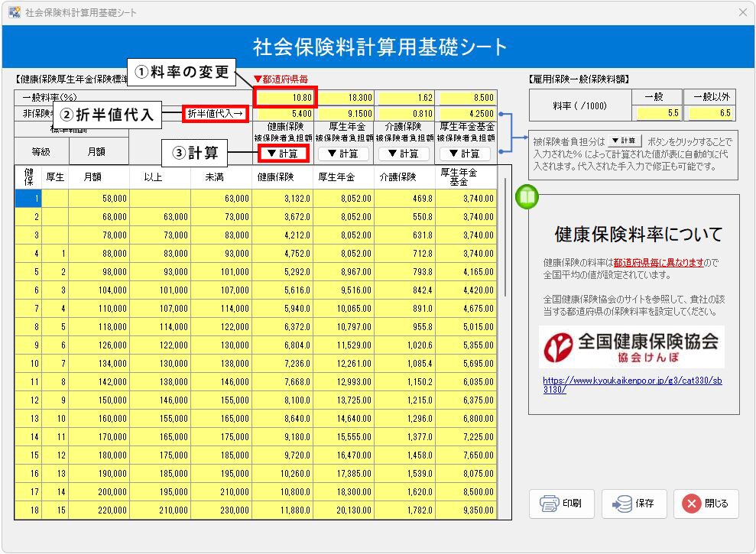The height and width of the screenshot is (554, 756).
Task: Click ▼計算 under 厚生年金 被保険者負担額
Action: point(343,153)
